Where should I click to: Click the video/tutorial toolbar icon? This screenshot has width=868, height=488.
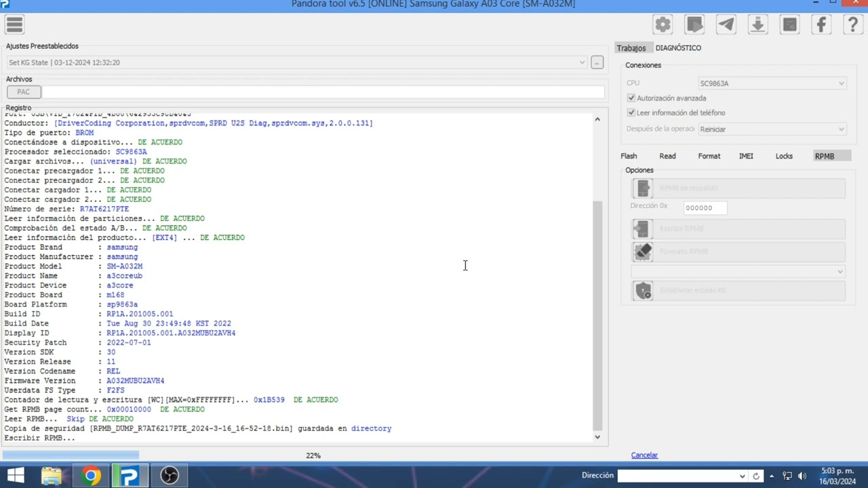[694, 25]
